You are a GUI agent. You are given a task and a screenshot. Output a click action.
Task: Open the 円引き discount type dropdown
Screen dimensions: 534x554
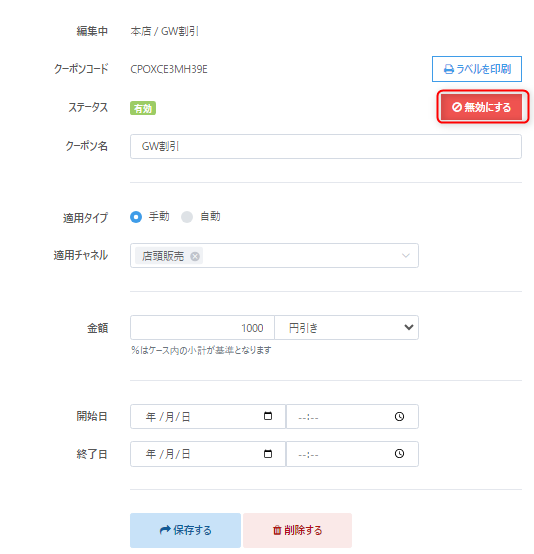click(347, 328)
